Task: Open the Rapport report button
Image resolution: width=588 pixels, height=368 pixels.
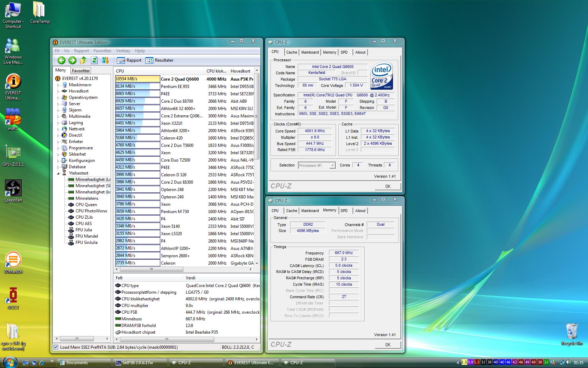Action: click(x=129, y=60)
